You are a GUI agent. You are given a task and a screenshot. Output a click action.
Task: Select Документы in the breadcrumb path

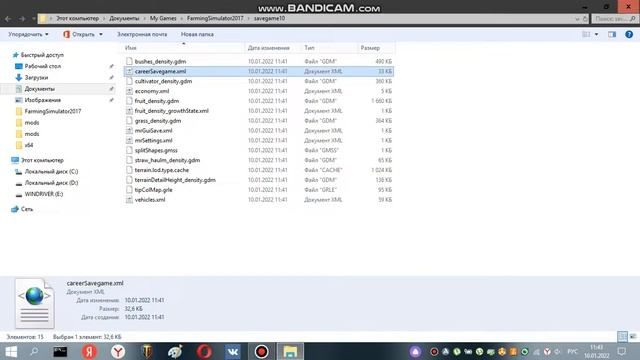tap(124, 18)
